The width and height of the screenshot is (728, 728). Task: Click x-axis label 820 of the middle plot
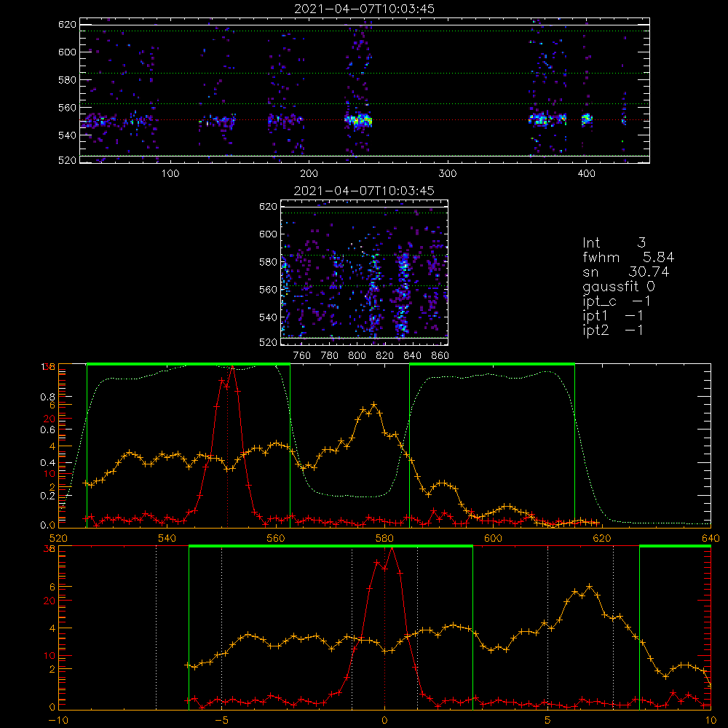click(385, 355)
